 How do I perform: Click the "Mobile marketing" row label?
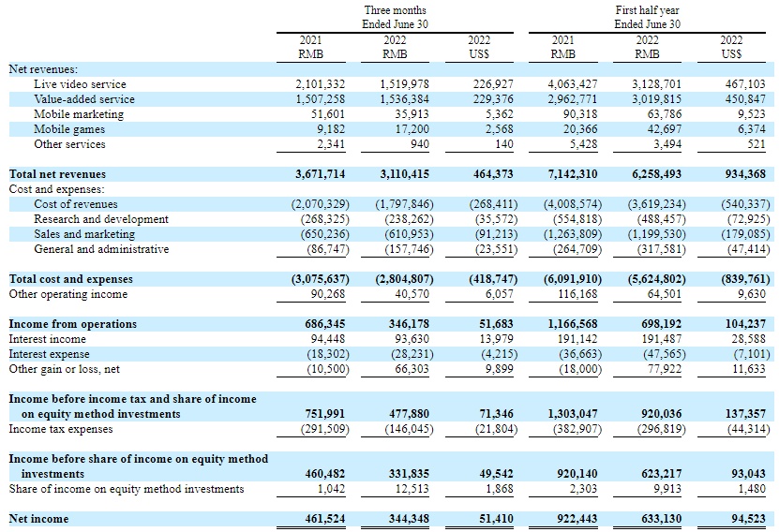pos(78,114)
